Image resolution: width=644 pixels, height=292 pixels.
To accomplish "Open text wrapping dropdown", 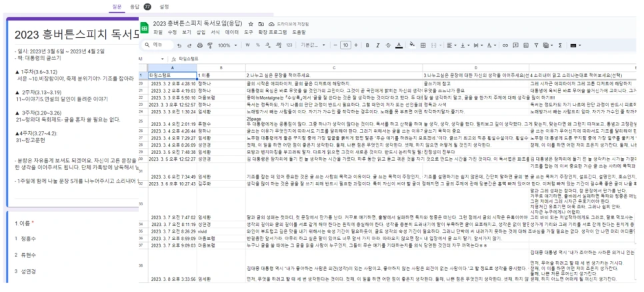I will [x=479, y=45].
